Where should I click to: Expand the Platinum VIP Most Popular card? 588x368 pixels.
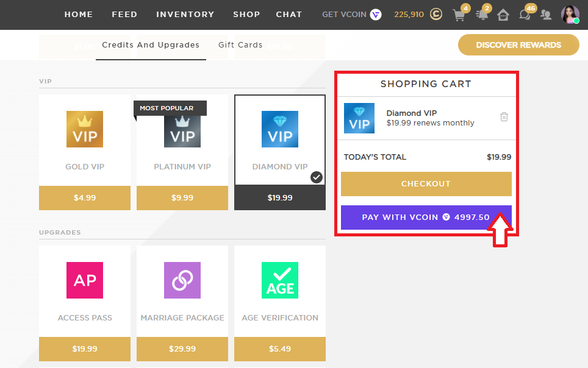click(x=182, y=146)
